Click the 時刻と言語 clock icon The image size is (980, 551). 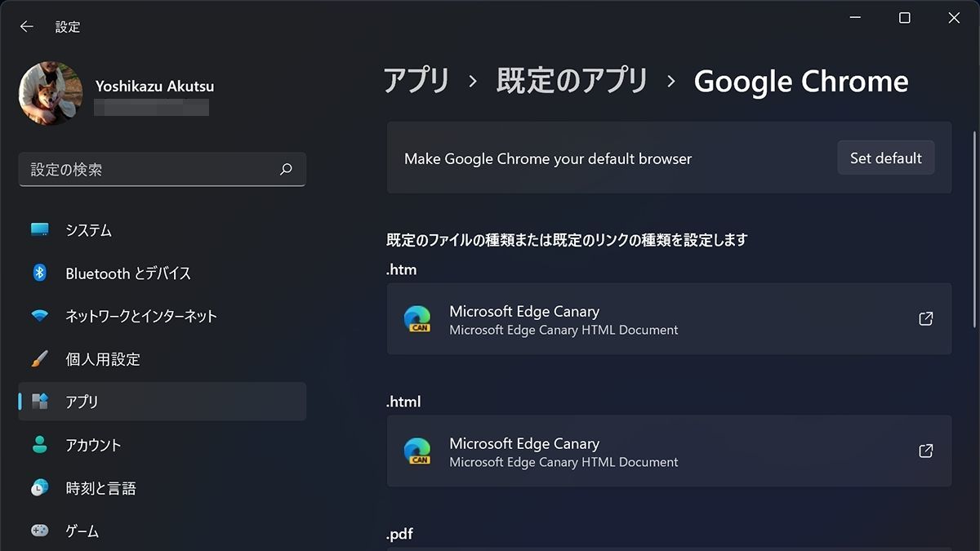(39, 488)
